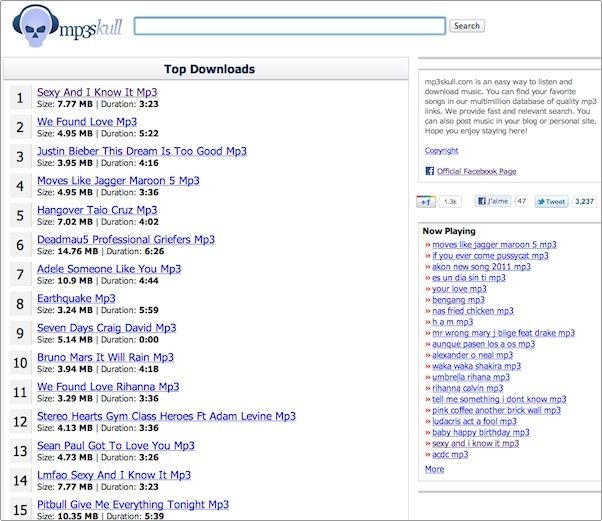This screenshot has height=521, width=602.
Task: Open Adele Someone Like You Mp3
Action: tap(109, 269)
